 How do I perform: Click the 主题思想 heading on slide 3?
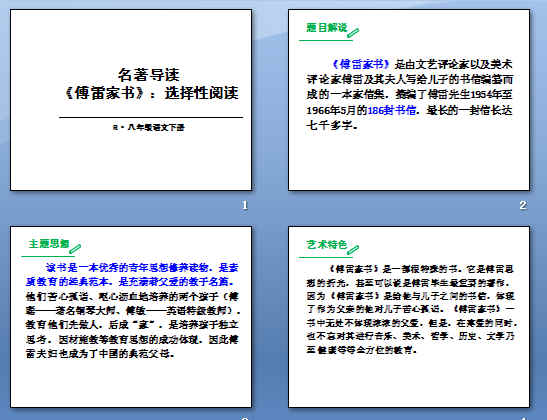coord(49,244)
